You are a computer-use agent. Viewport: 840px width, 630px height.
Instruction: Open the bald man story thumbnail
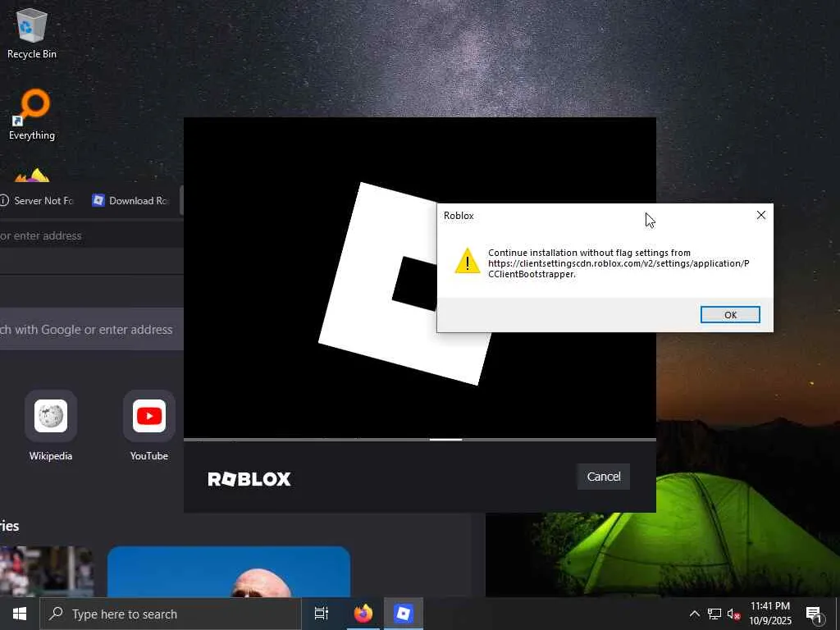(229, 571)
